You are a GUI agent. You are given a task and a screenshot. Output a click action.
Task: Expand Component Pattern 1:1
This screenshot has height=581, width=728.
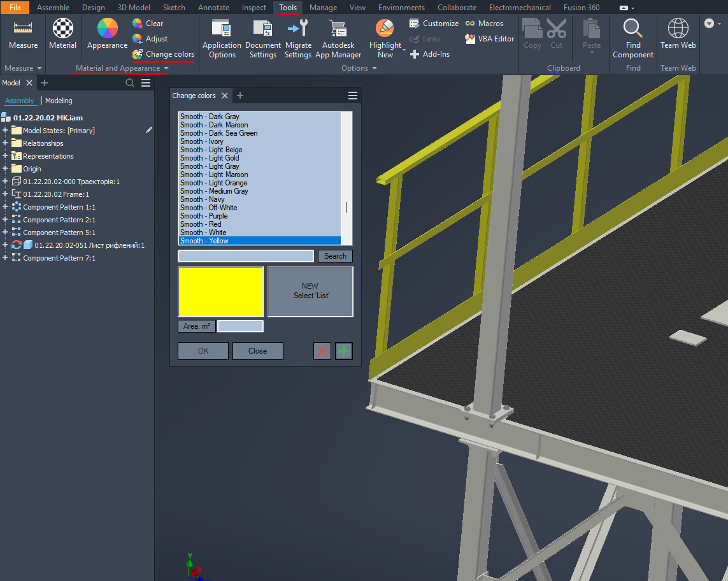[x=5, y=206]
